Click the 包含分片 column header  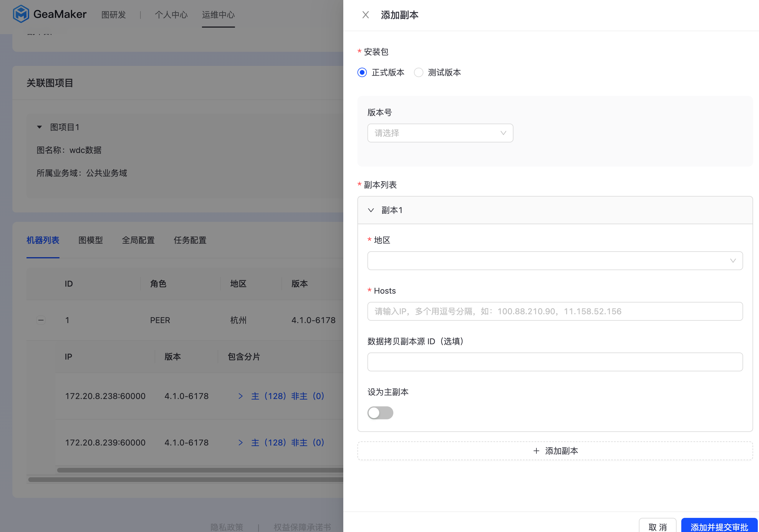pyautogui.click(x=244, y=357)
